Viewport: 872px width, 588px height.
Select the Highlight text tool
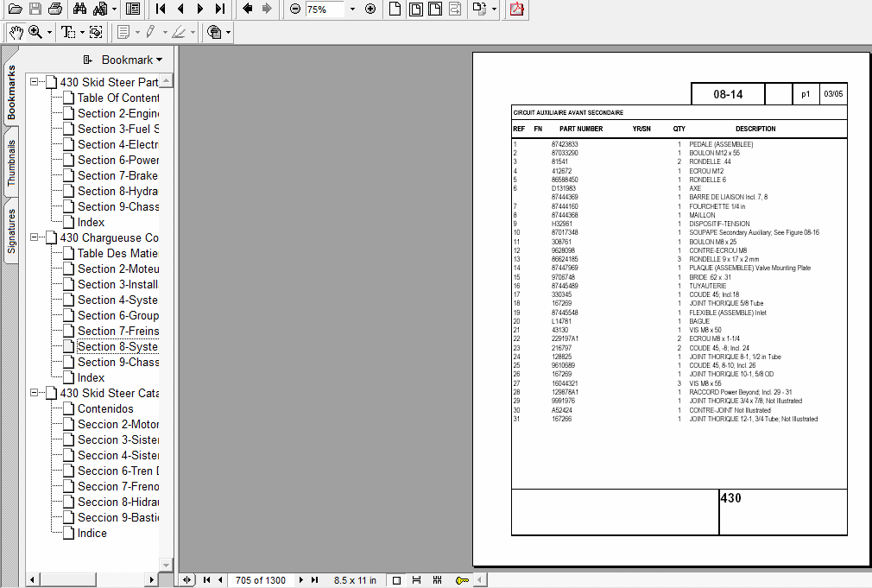pyautogui.click(x=179, y=32)
